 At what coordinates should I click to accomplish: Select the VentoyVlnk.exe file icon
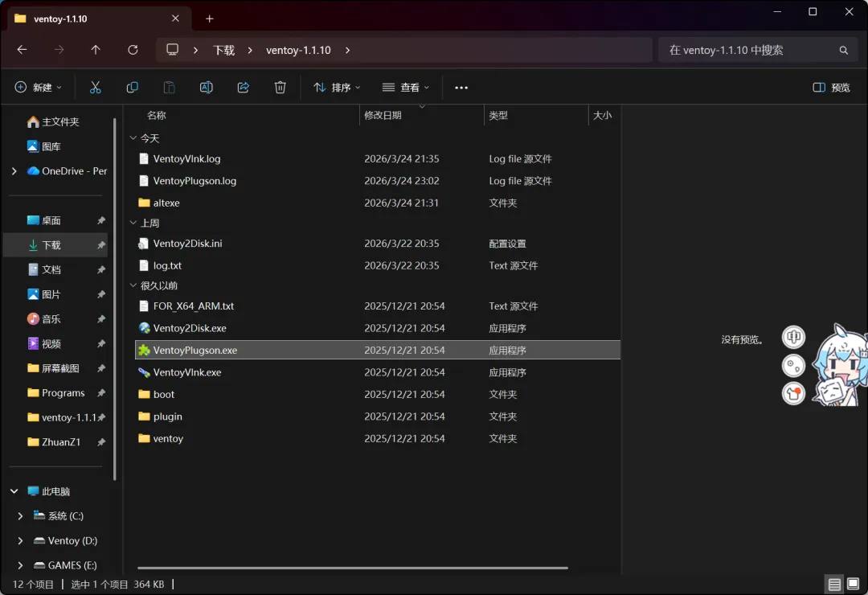(144, 372)
